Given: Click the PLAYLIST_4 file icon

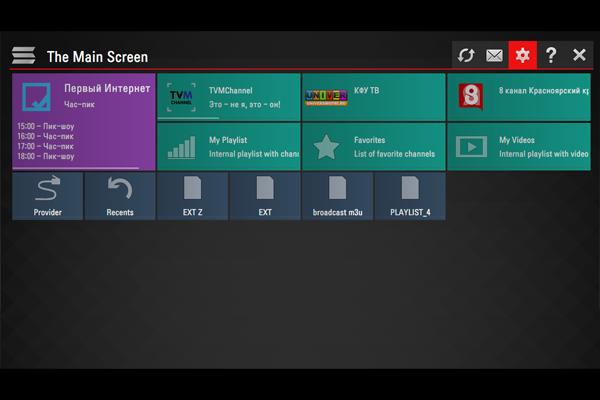Looking at the screenshot, I should pos(410,188).
